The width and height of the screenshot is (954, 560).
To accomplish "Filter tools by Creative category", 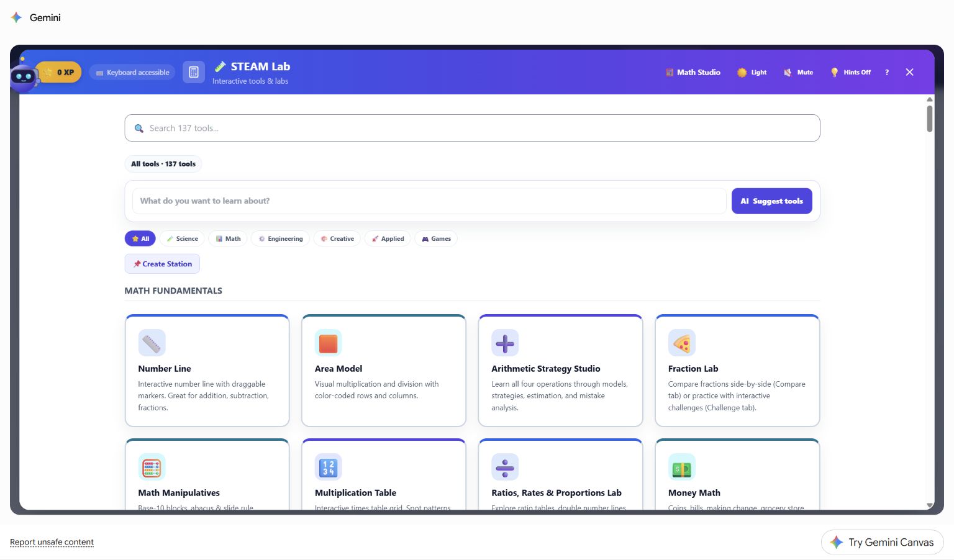I will pyautogui.click(x=337, y=238).
